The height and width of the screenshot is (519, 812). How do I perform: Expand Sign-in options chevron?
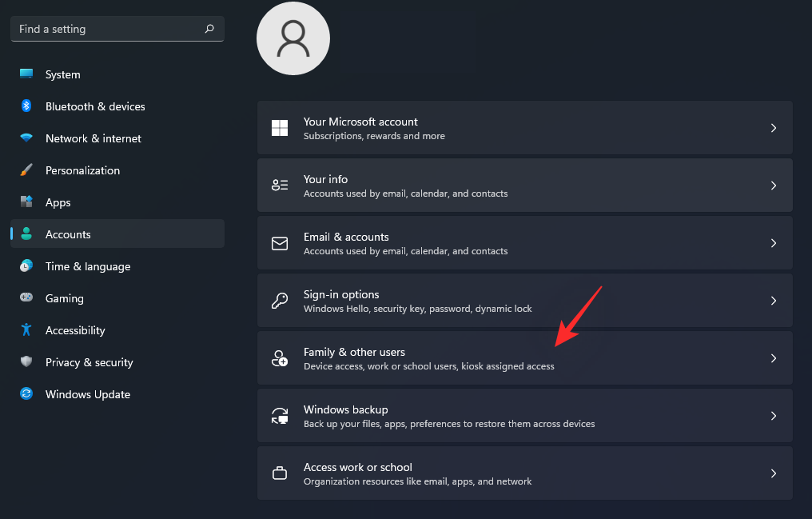click(x=773, y=301)
